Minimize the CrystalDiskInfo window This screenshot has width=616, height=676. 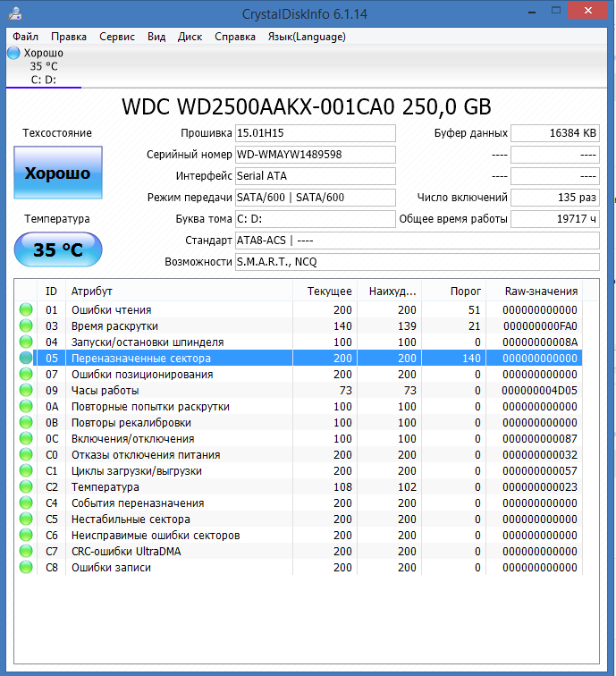click(532, 12)
